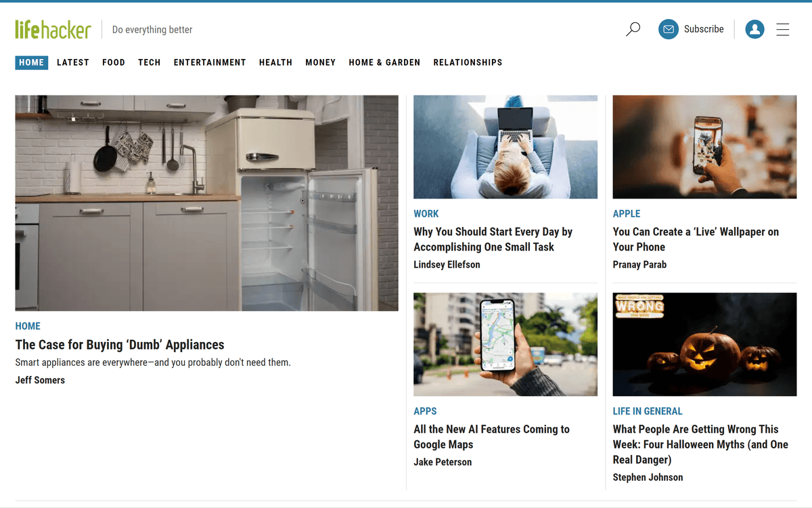Click author name Jeff Somers
The height and width of the screenshot is (508, 812).
(x=40, y=380)
